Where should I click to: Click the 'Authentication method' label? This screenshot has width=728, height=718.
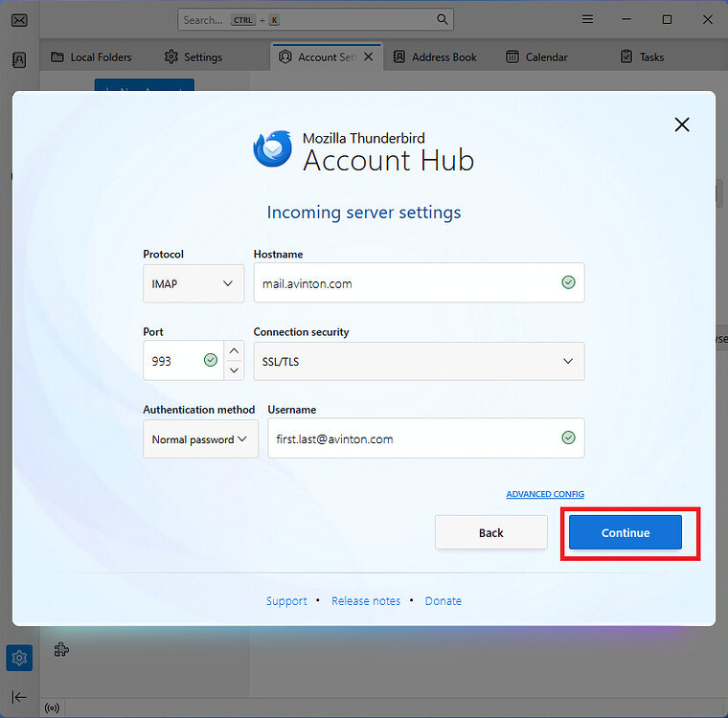pyautogui.click(x=198, y=410)
